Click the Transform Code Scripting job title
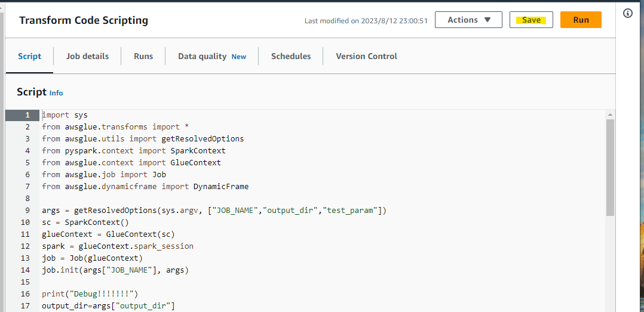 pos(84,20)
